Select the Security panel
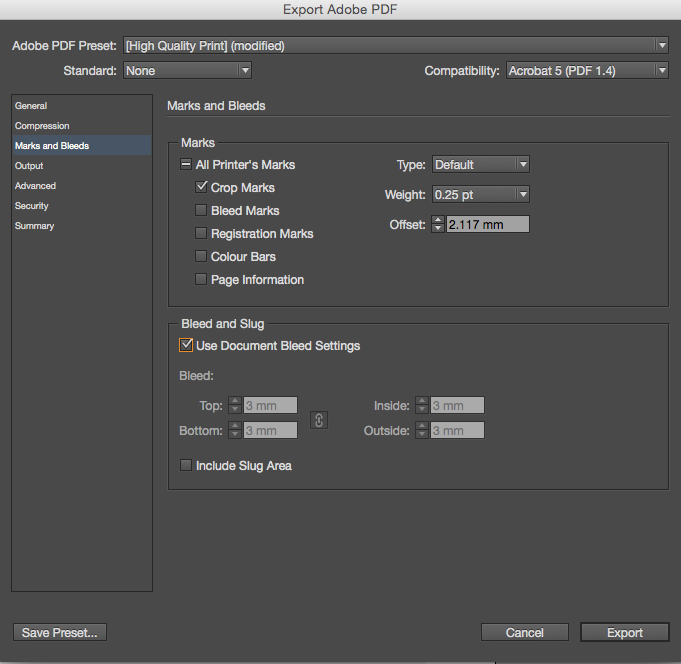Viewport: 681px width, 664px height. (82, 205)
